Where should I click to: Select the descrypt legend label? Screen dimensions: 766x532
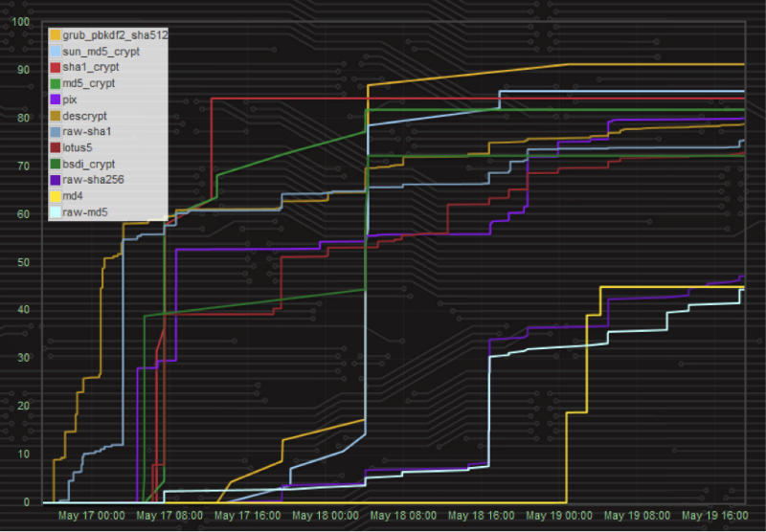point(85,116)
